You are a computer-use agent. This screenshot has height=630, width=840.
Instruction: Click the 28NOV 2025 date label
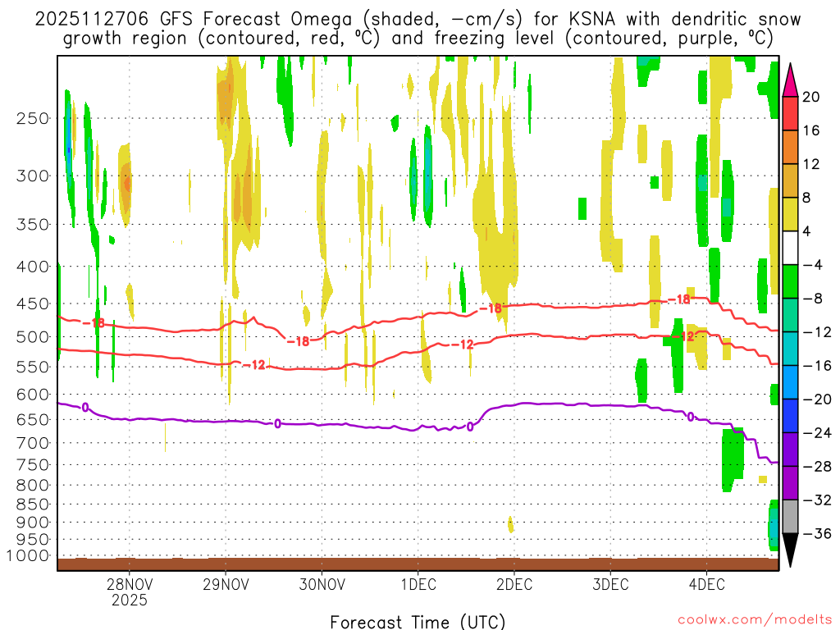tap(129, 591)
